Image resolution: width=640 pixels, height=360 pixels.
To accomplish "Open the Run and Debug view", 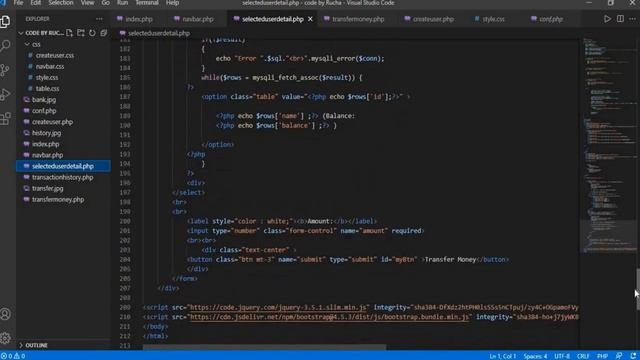I will pyautogui.click(x=5, y=94).
